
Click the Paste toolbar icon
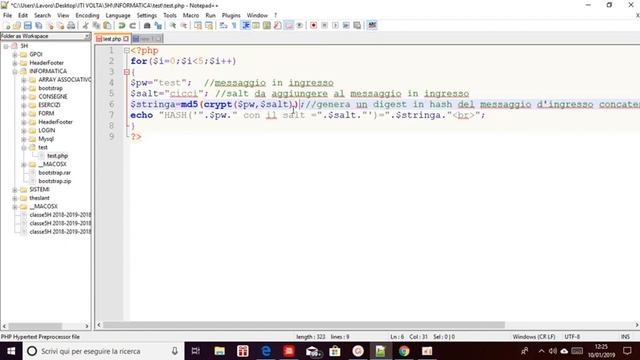(x=107, y=26)
